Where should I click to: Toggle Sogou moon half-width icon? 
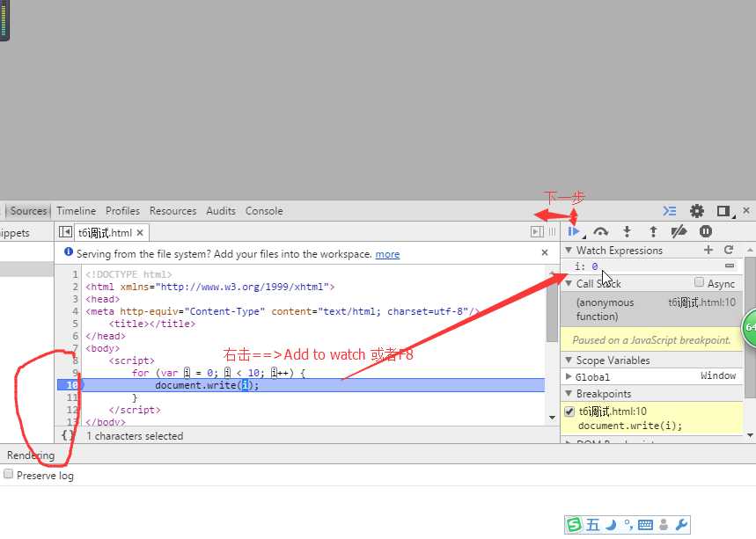point(612,525)
